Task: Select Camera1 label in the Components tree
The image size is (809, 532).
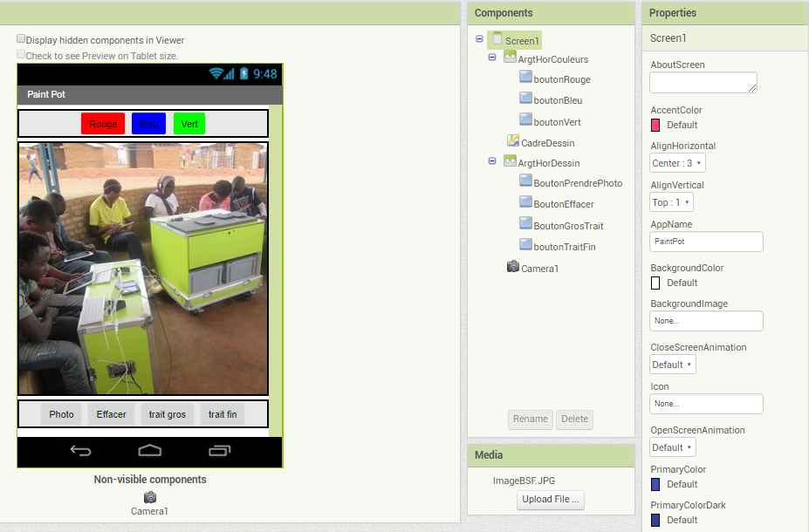Action: (539, 269)
